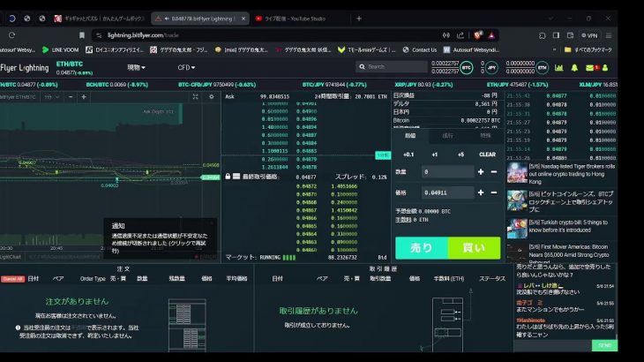
Task: Open the Brave wallet icon
Action: (570, 35)
